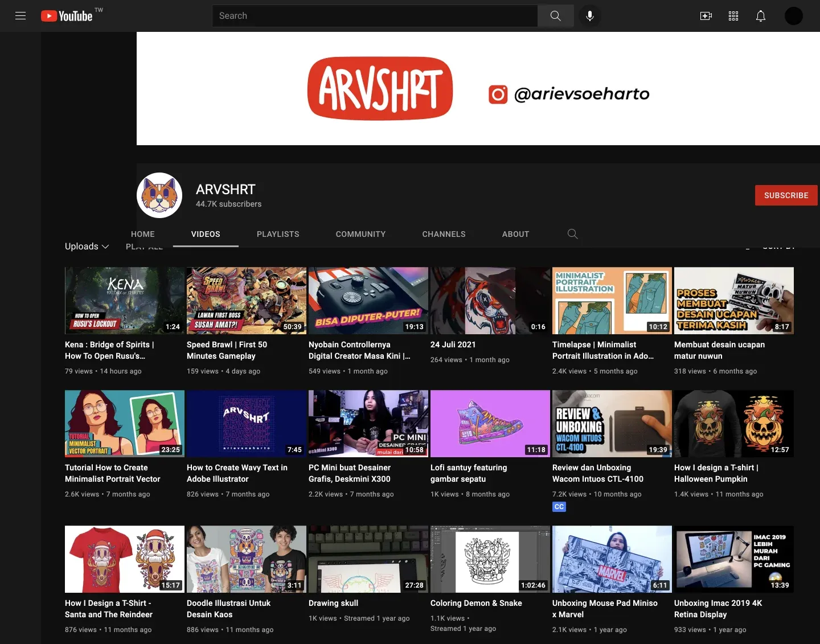Open the hamburger guide menu
Screen dimensions: 820x644
[x=20, y=16]
